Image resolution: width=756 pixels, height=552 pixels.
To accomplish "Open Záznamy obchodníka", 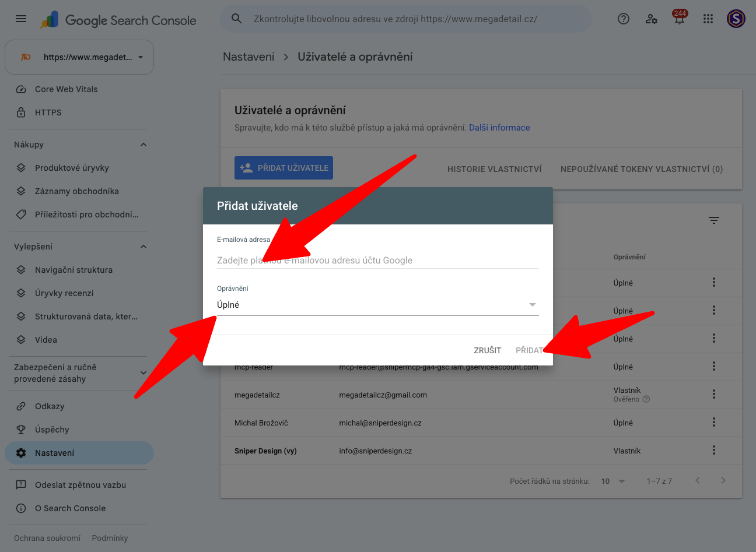I will coord(79,191).
